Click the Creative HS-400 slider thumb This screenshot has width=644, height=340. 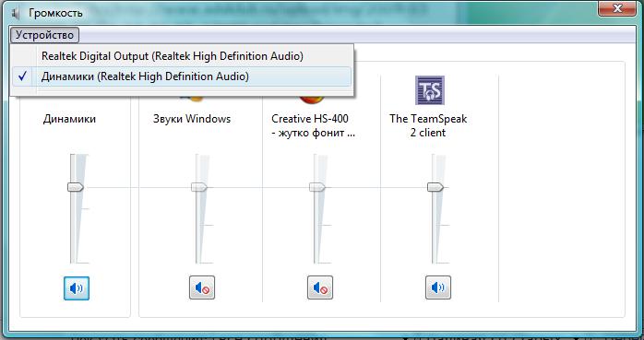(317, 187)
